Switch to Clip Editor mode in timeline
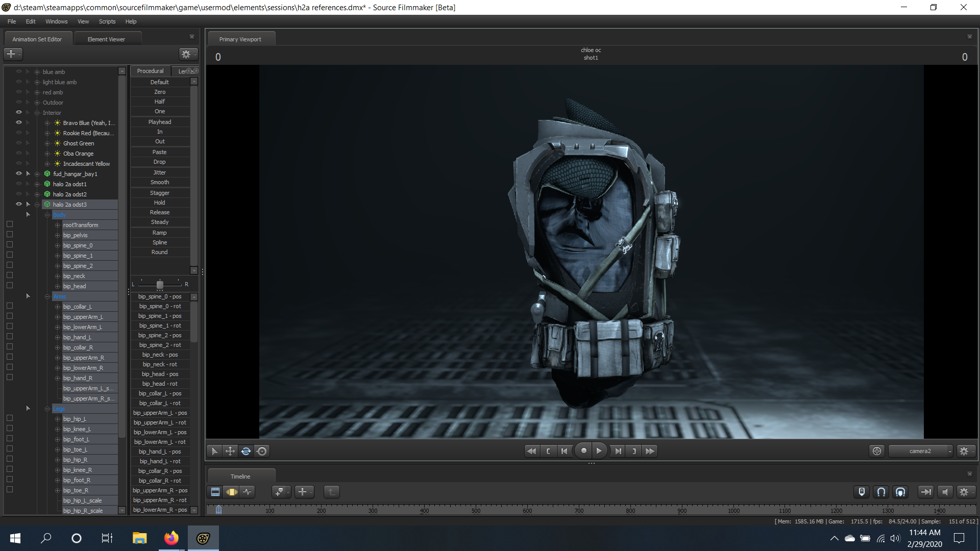Image resolution: width=980 pixels, height=551 pixels. point(215,492)
